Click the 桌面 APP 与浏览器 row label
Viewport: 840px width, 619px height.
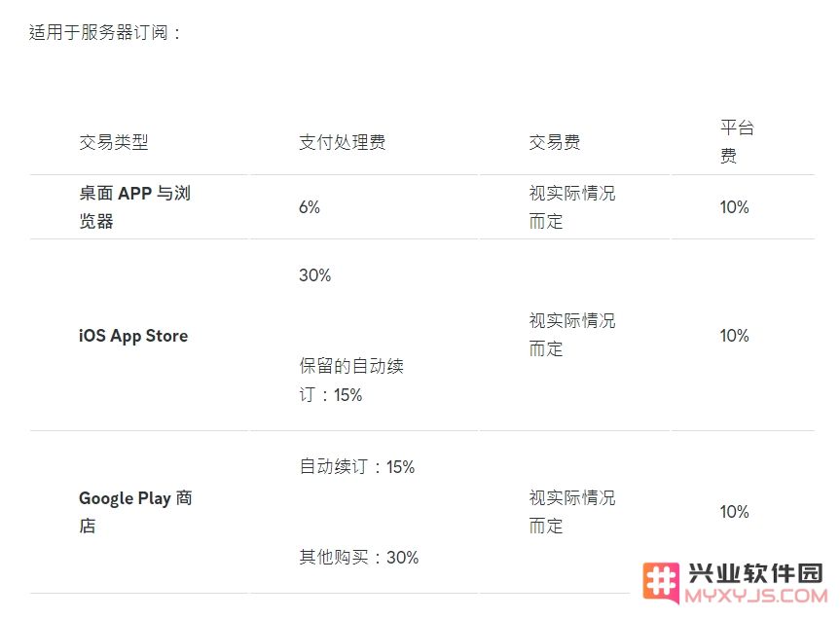(x=135, y=206)
